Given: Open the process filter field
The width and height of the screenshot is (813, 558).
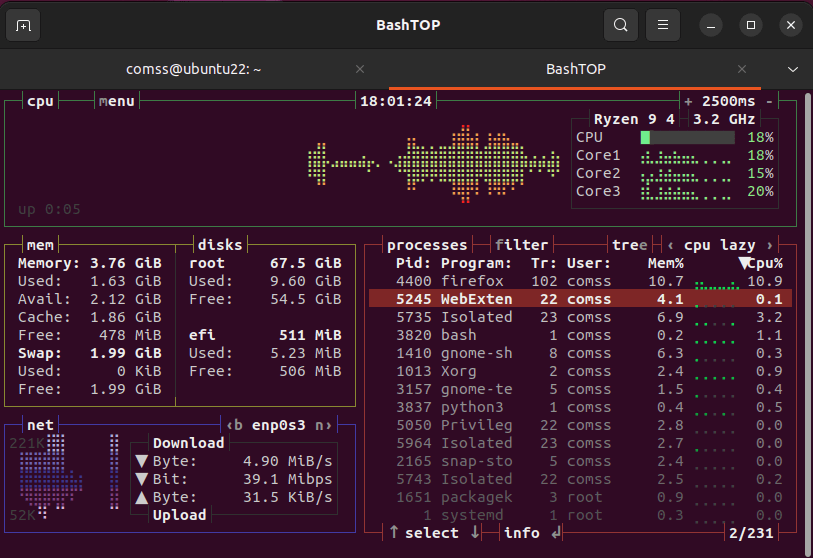Looking at the screenshot, I should [x=521, y=245].
